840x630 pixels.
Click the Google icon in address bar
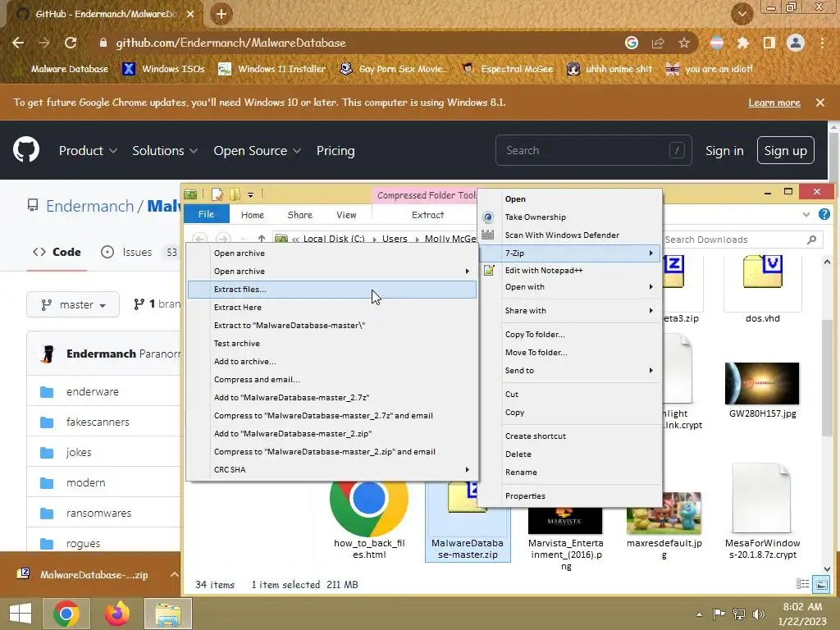632,43
